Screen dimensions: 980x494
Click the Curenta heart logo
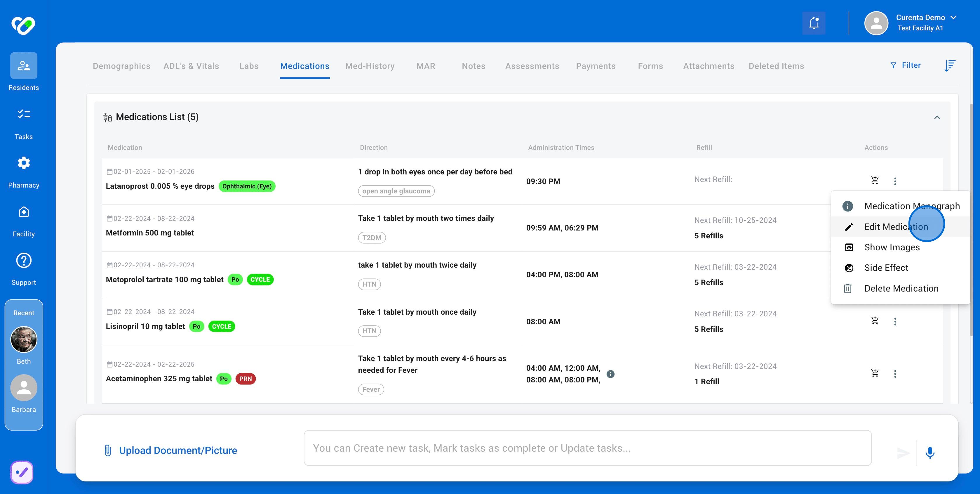(x=23, y=25)
